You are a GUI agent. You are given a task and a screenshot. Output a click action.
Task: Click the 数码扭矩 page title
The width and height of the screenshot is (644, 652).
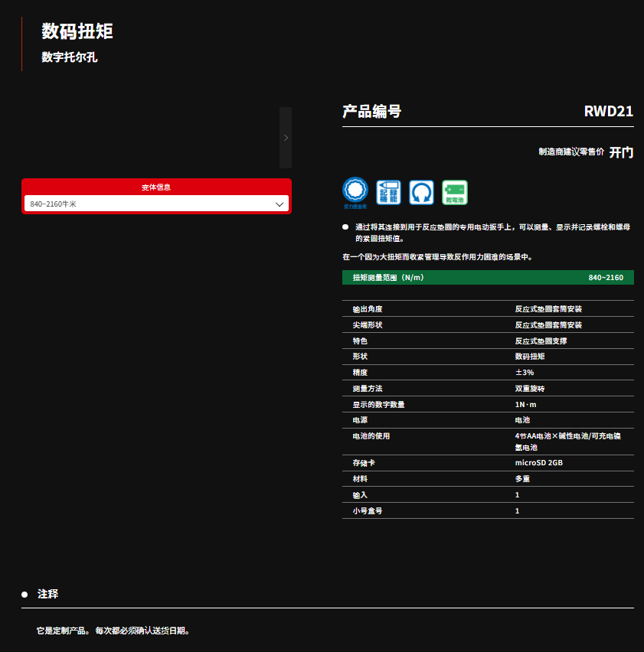click(77, 32)
